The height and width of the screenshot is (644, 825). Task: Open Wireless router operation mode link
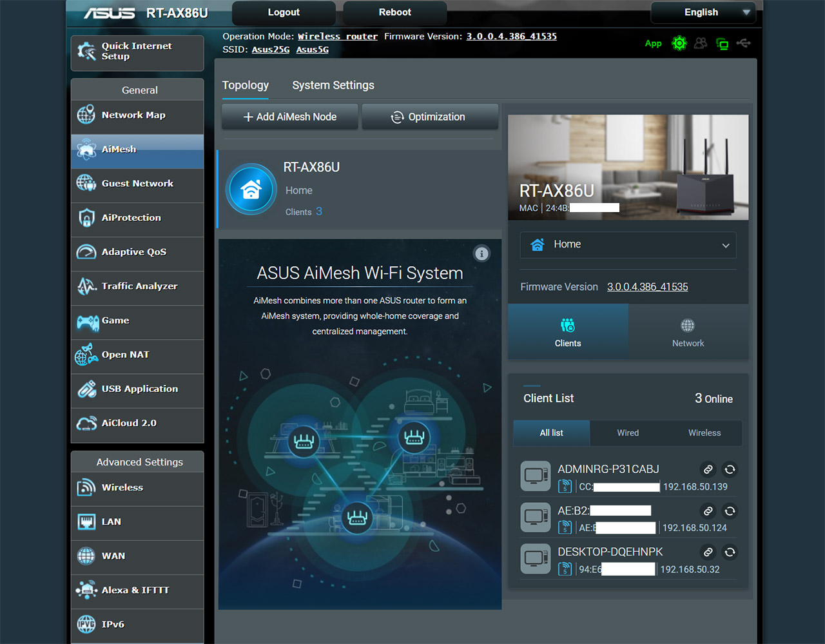click(x=338, y=37)
